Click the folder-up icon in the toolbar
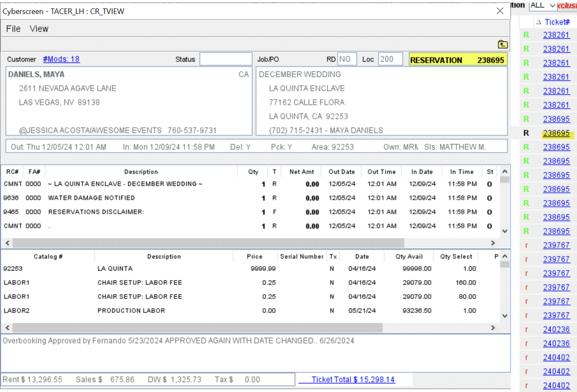Screen dimensions: 577x392 click(502, 44)
